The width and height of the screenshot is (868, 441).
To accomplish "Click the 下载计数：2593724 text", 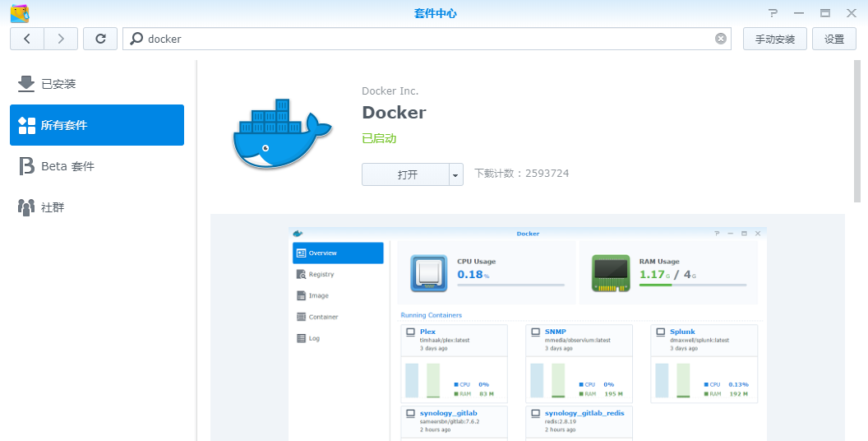I will click(x=521, y=174).
